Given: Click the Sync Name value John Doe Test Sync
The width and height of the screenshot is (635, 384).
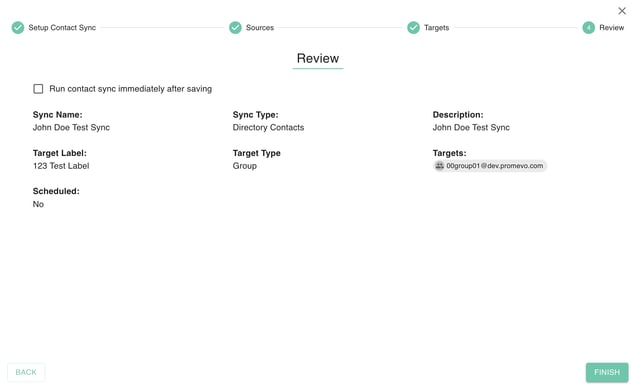Looking at the screenshot, I should pos(71,127).
